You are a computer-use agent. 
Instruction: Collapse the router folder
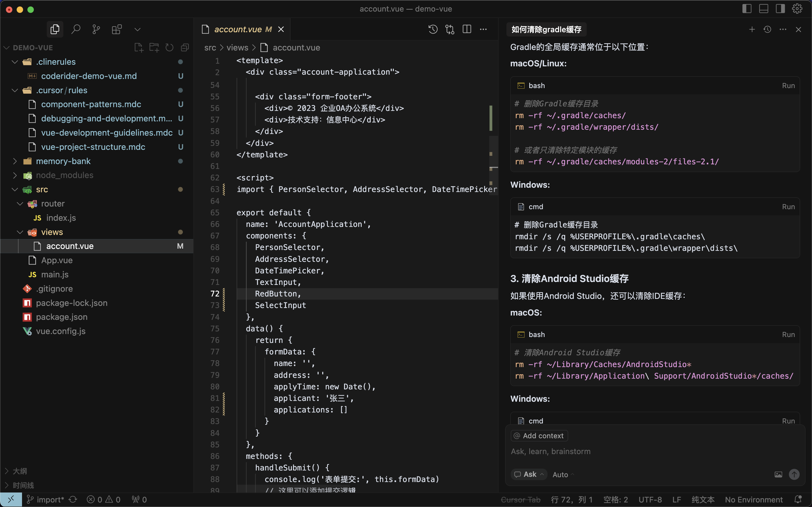click(20, 204)
